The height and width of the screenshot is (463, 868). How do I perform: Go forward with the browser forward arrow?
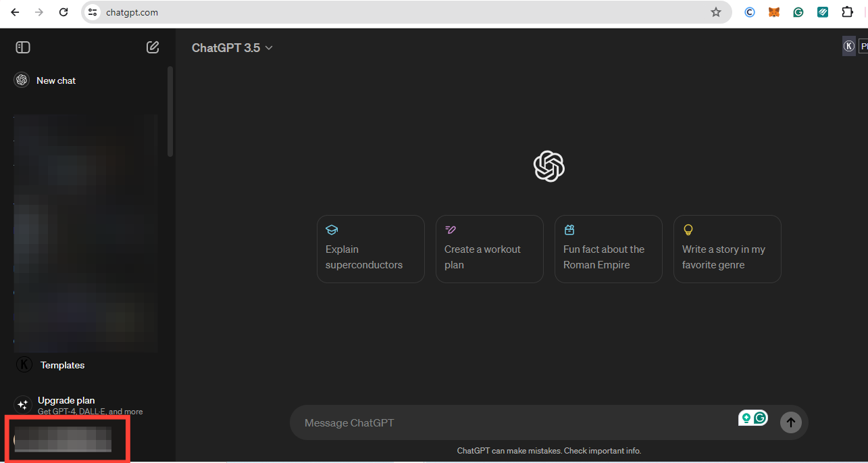[39, 12]
